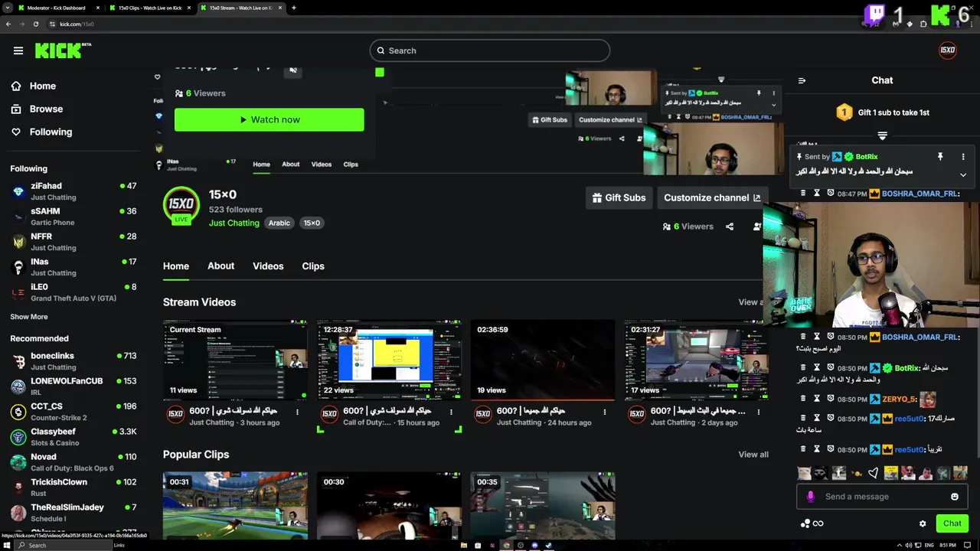Screen dimensions: 980x551
Task: Go back in browser
Action: pyautogui.click(x=8, y=24)
